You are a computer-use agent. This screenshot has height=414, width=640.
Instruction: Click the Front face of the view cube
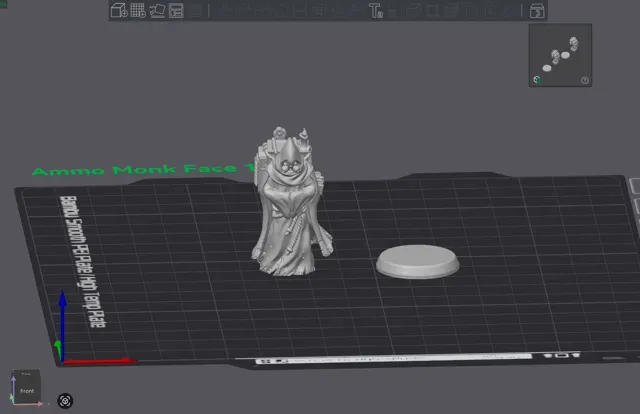27,389
